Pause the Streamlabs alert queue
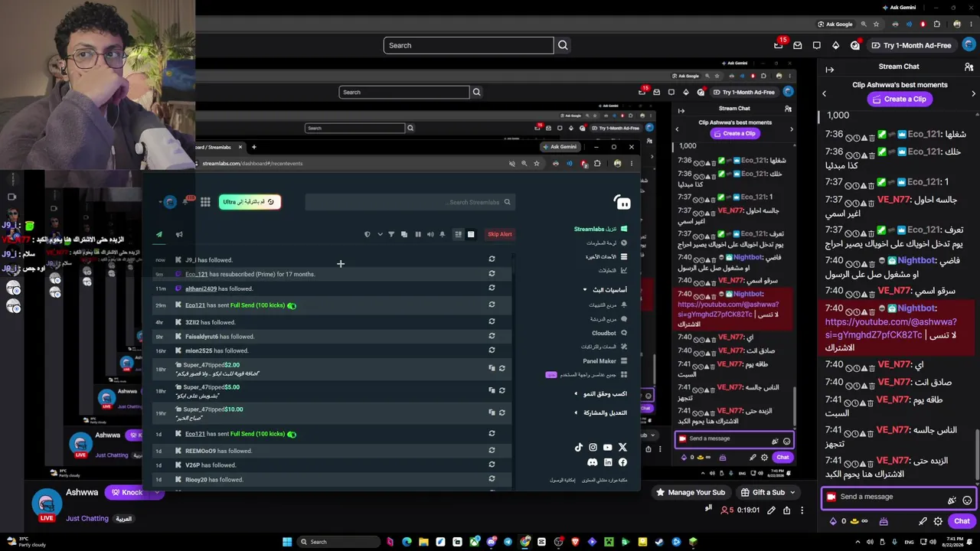Image resolution: width=980 pixels, height=551 pixels. pos(417,234)
